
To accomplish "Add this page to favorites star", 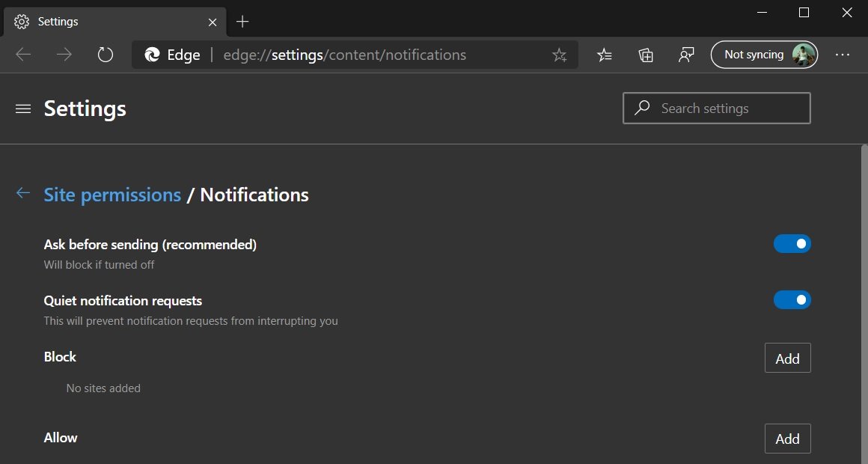I will (559, 55).
